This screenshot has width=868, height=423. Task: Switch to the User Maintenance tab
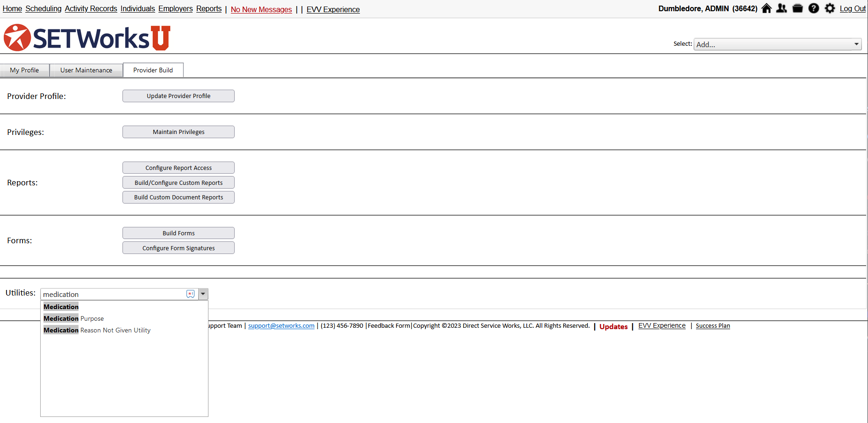(x=86, y=70)
